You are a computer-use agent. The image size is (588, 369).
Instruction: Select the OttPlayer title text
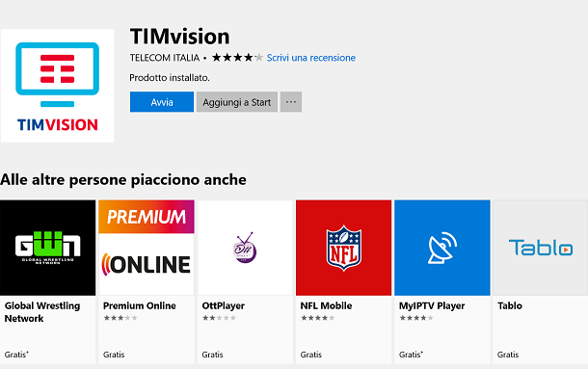pos(223,305)
